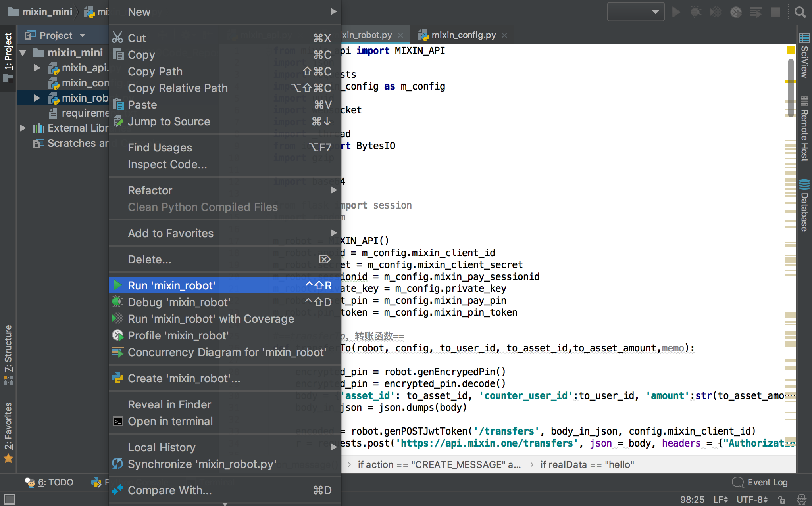Open the 6: TODO tool window

pos(49,482)
